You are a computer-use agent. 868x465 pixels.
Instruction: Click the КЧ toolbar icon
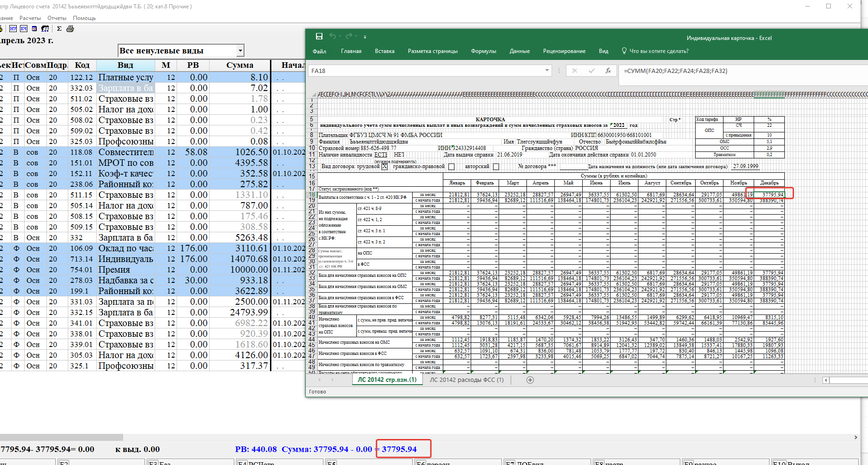(x=24, y=29)
